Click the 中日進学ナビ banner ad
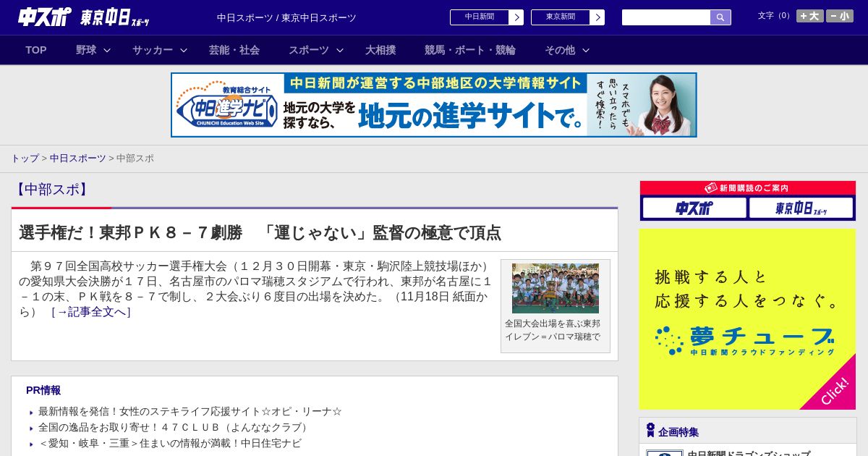 (x=434, y=105)
